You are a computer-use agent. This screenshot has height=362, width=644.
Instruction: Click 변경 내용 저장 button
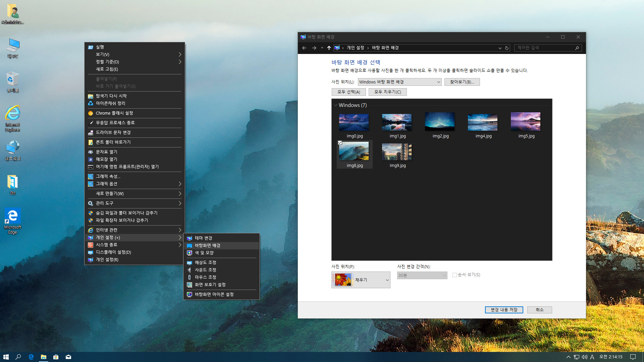pyautogui.click(x=504, y=310)
